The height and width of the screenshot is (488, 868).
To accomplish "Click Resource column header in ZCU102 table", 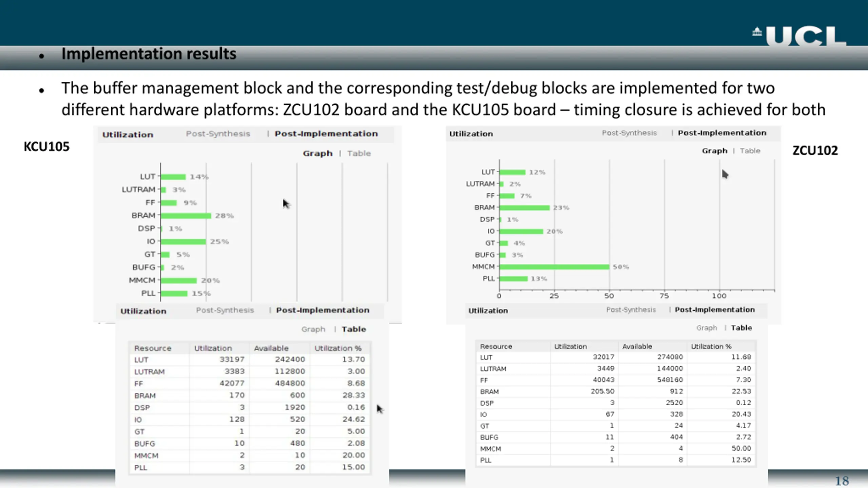I will tap(496, 347).
